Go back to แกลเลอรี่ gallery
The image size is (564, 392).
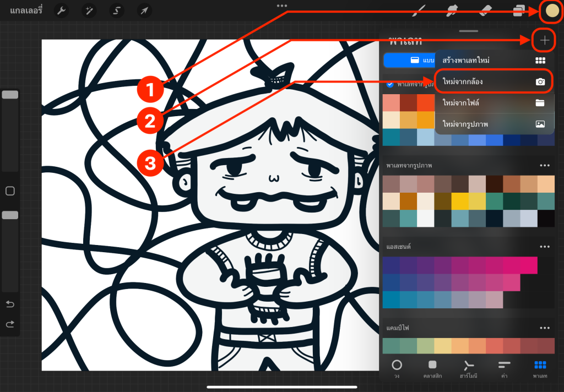[27, 10]
